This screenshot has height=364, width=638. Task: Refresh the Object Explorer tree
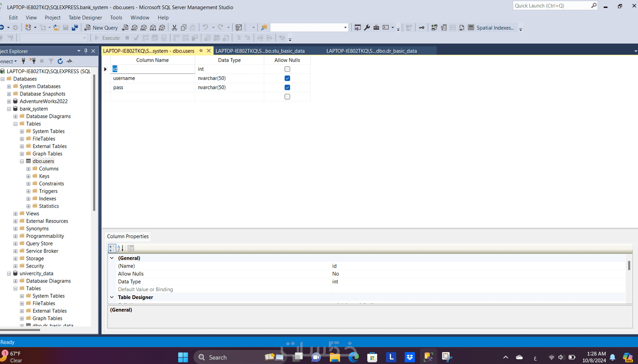(60, 61)
